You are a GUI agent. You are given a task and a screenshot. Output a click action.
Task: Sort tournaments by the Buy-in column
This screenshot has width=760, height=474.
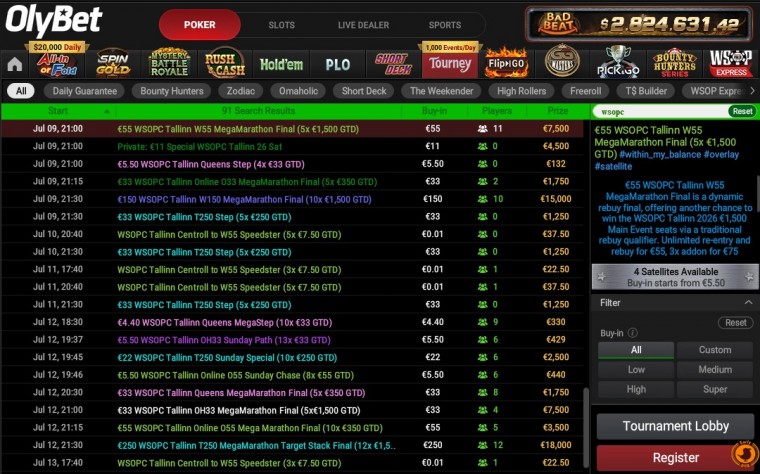pos(434,111)
